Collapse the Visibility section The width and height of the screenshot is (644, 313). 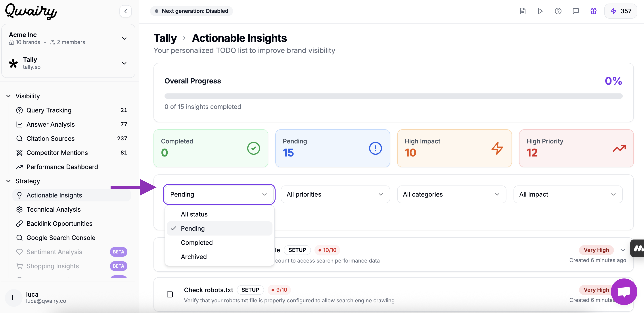tap(8, 96)
